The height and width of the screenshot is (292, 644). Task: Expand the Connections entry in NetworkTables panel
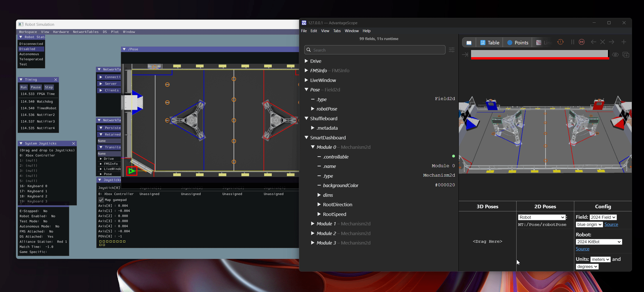[101, 77]
